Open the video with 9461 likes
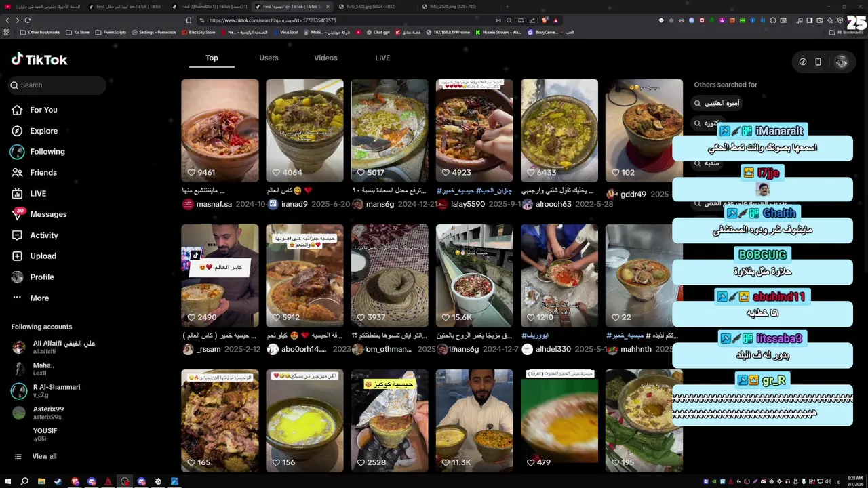 tap(220, 130)
